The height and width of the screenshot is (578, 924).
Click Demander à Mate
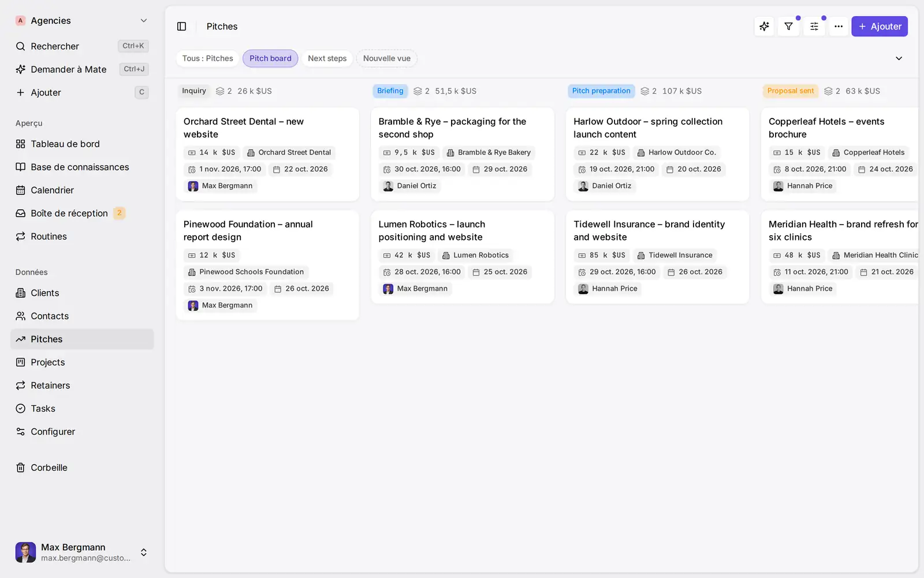[82, 69]
